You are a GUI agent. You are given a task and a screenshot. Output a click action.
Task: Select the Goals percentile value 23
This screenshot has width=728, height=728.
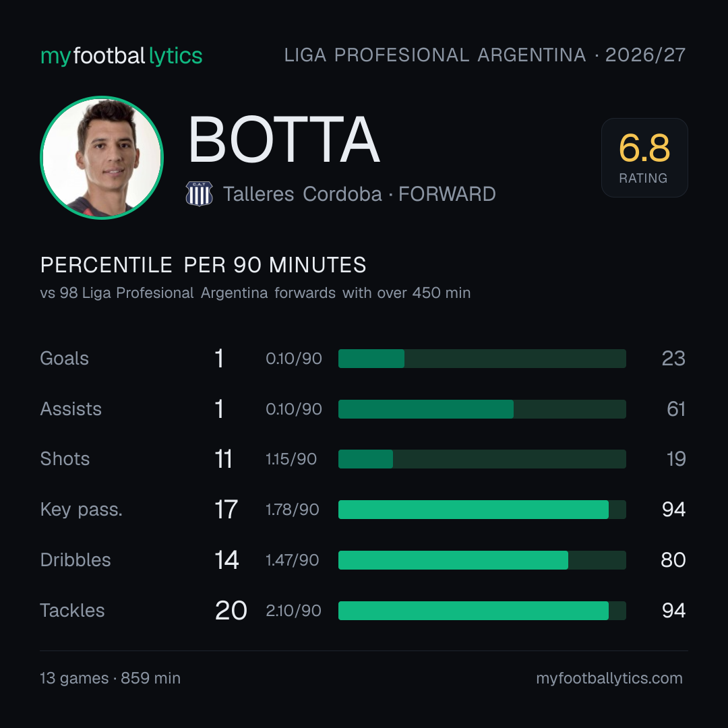[673, 359]
